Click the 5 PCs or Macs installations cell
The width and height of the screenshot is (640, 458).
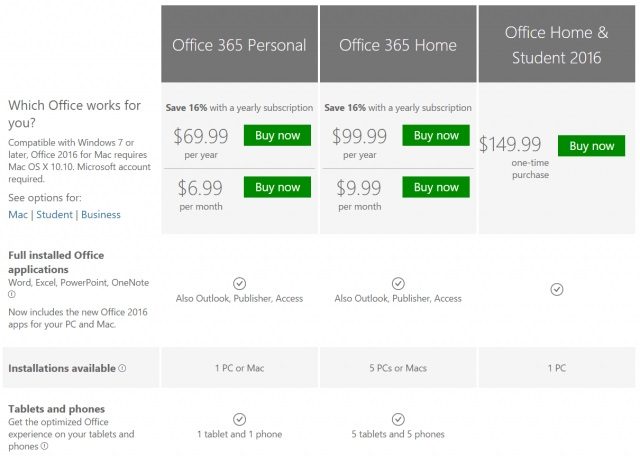click(398, 368)
